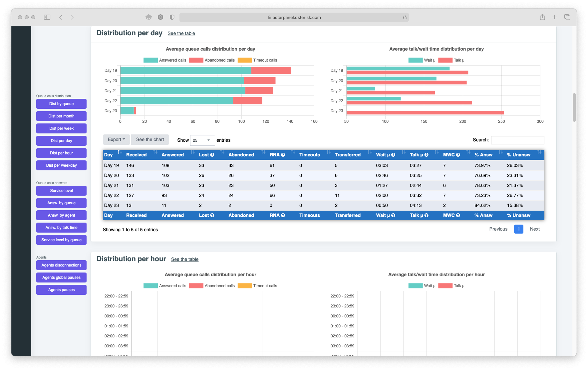The height and width of the screenshot is (370, 588).
Task: Go to Next page of table
Action: [x=535, y=229]
